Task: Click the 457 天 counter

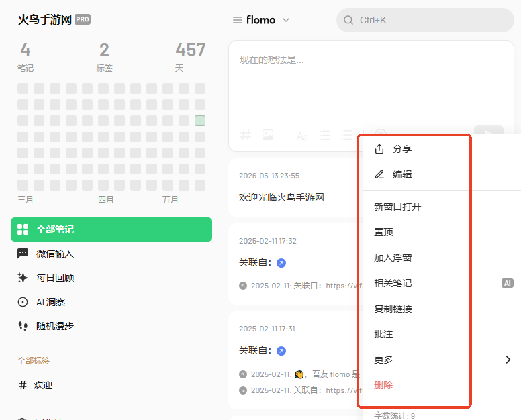Action: [x=191, y=57]
